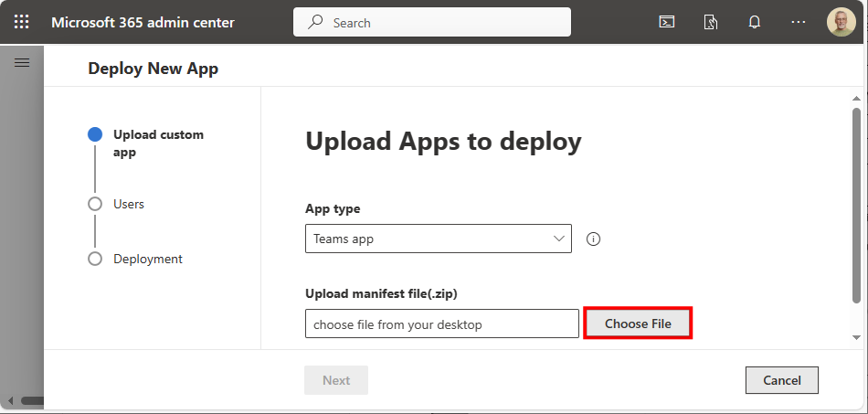Go to the Deployment step

[x=135, y=259]
